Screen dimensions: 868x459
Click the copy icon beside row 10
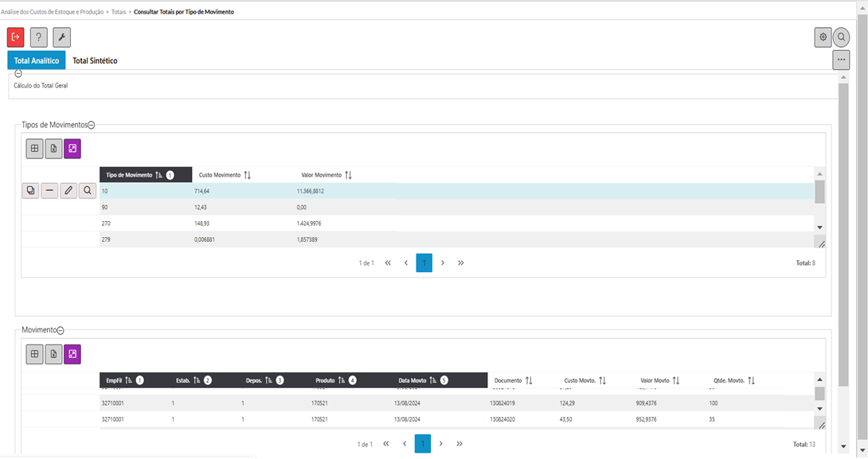pos(30,191)
